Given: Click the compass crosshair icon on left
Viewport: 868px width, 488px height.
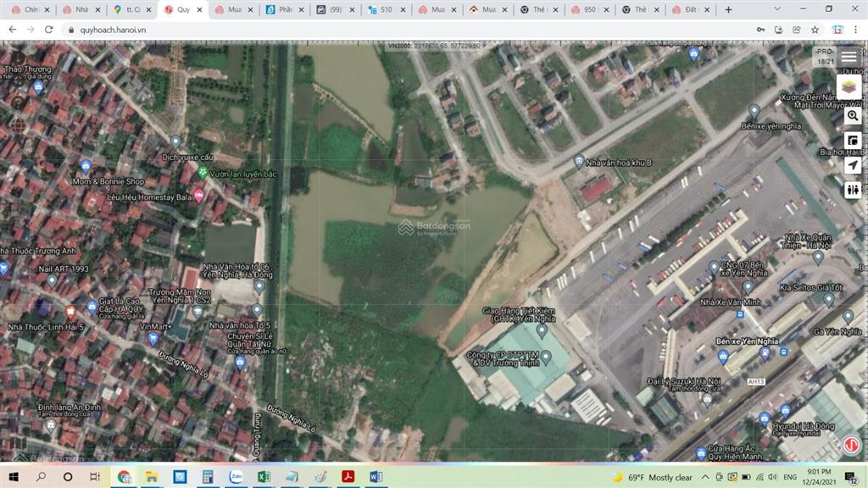Looking at the screenshot, I should [x=19, y=125].
